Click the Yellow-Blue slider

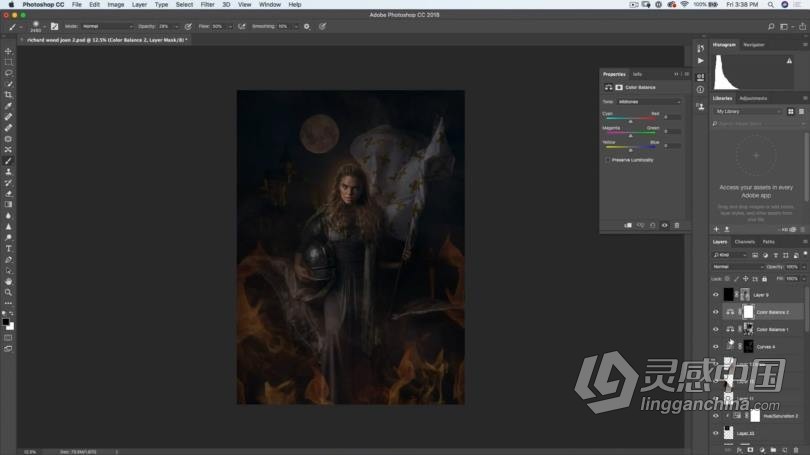[x=631, y=149]
